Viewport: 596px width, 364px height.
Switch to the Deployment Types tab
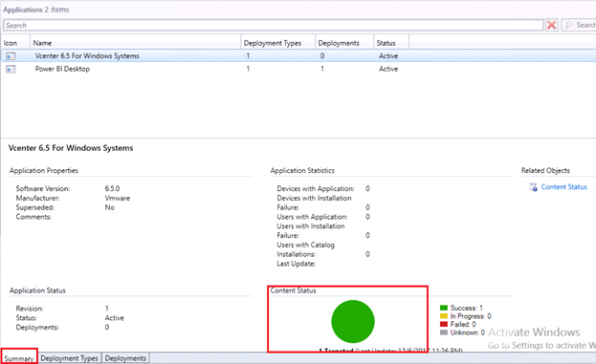point(70,358)
